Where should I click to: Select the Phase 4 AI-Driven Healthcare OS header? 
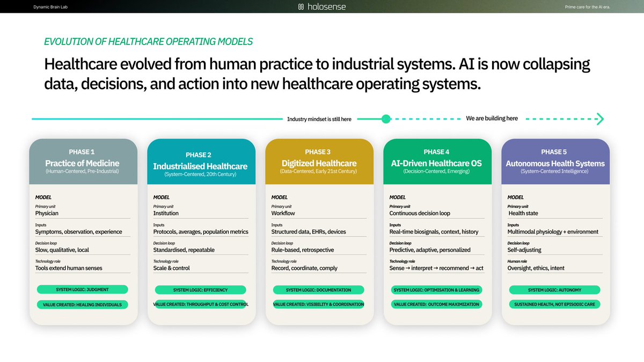coord(437,161)
